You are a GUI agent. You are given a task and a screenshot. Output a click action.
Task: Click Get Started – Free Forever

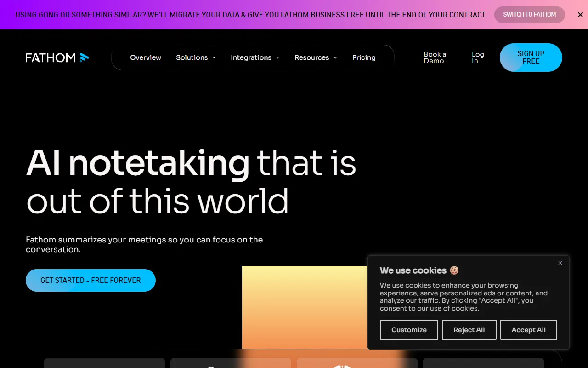click(90, 280)
